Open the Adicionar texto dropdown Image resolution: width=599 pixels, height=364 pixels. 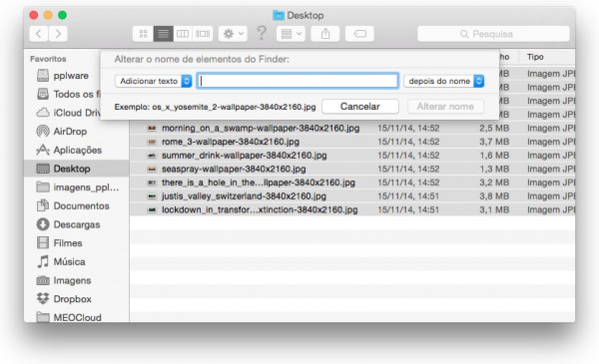tap(153, 81)
